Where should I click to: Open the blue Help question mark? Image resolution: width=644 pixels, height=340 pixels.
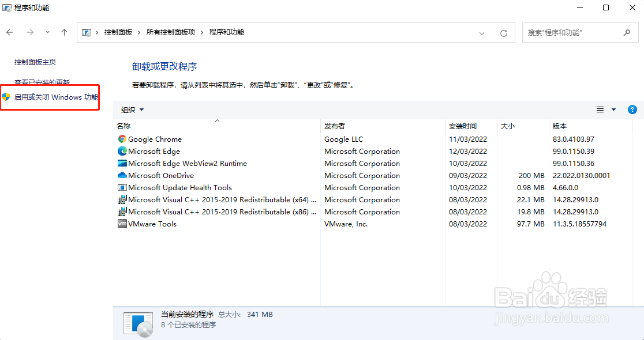tap(632, 109)
